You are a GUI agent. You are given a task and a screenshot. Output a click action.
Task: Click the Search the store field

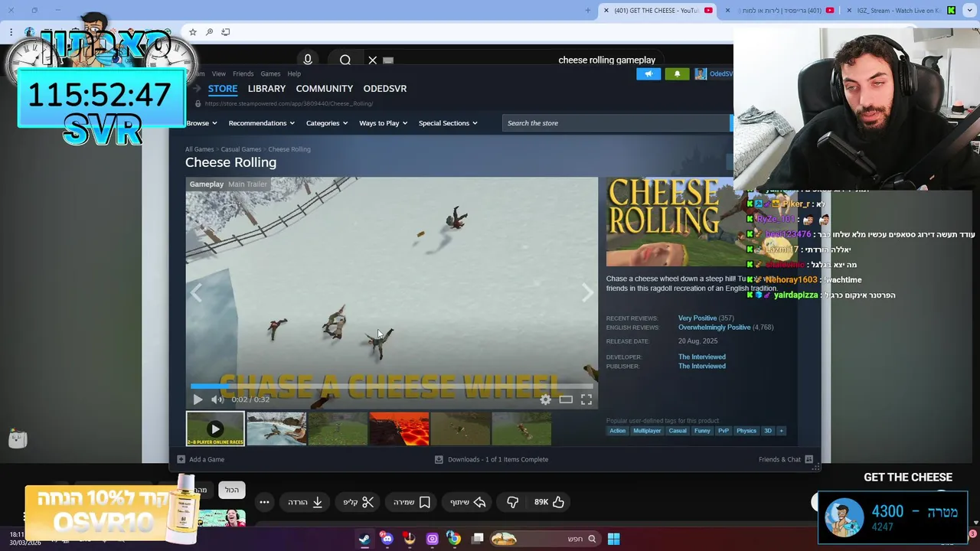tap(617, 123)
